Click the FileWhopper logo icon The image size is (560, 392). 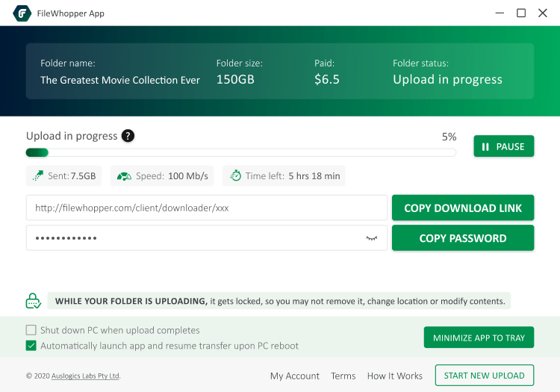point(22,13)
